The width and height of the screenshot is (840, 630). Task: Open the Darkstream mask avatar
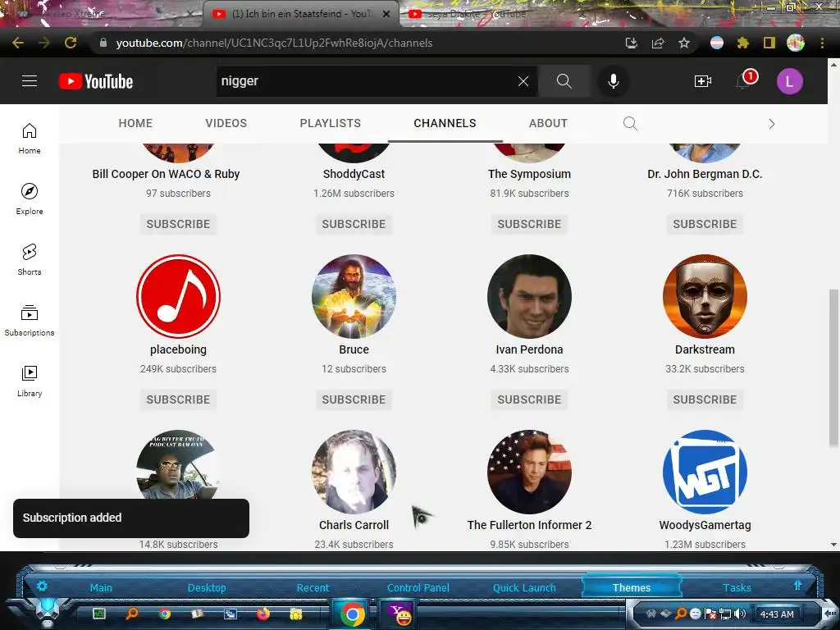point(705,296)
